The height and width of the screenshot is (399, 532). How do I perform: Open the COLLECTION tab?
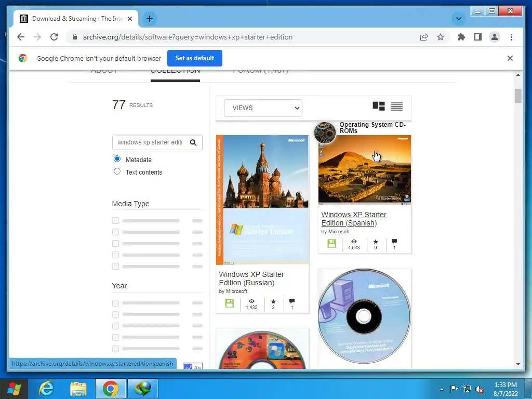[175, 72]
